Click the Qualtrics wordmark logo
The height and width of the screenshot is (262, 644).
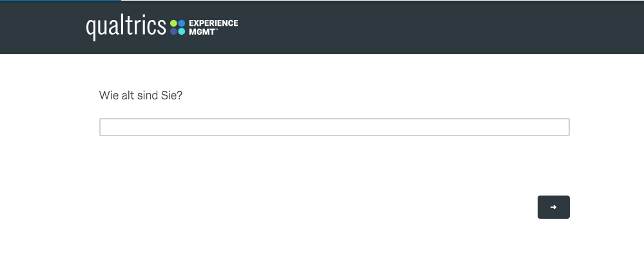point(126,26)
